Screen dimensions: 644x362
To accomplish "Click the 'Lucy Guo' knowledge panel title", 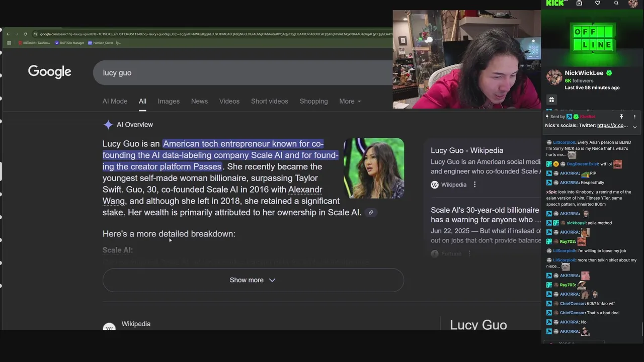I will pos(478,325).
